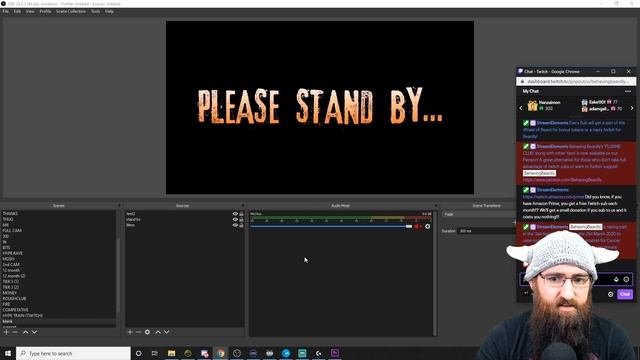Image resolution: width=640 pixels, height=360 pixels.
Task: Unmute audio channel via red speaker icon
Action: tap(418, 226)
